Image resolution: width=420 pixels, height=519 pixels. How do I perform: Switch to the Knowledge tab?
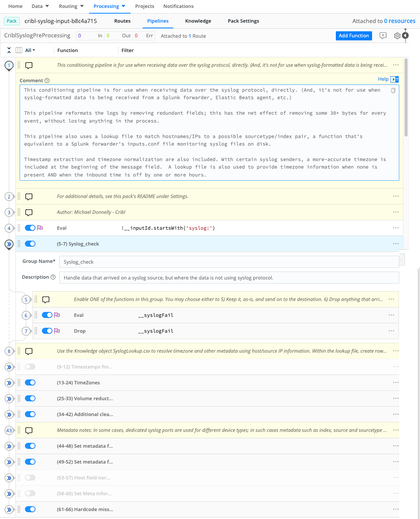point(198,21)
